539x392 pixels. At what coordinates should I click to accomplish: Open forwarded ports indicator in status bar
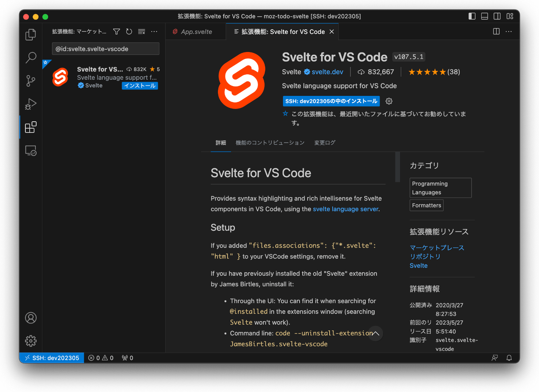tap(127, 358)
